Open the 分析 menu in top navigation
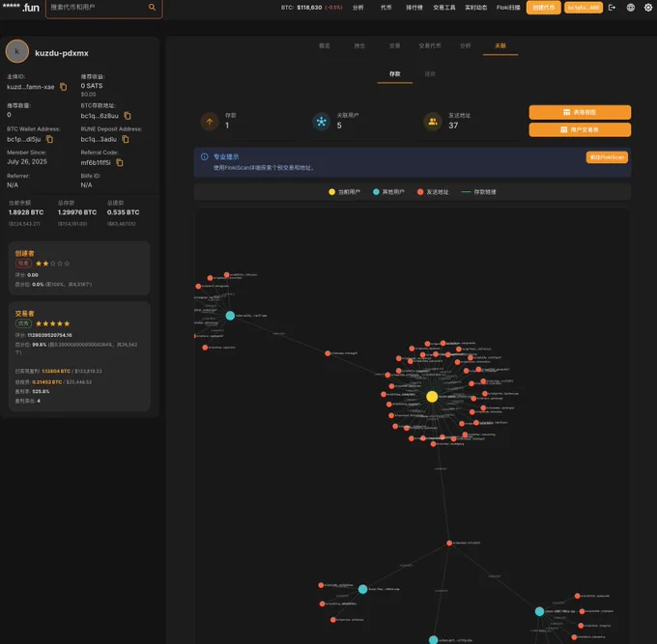The height and width of the screenshot is (644, 657). coord(357,8)
